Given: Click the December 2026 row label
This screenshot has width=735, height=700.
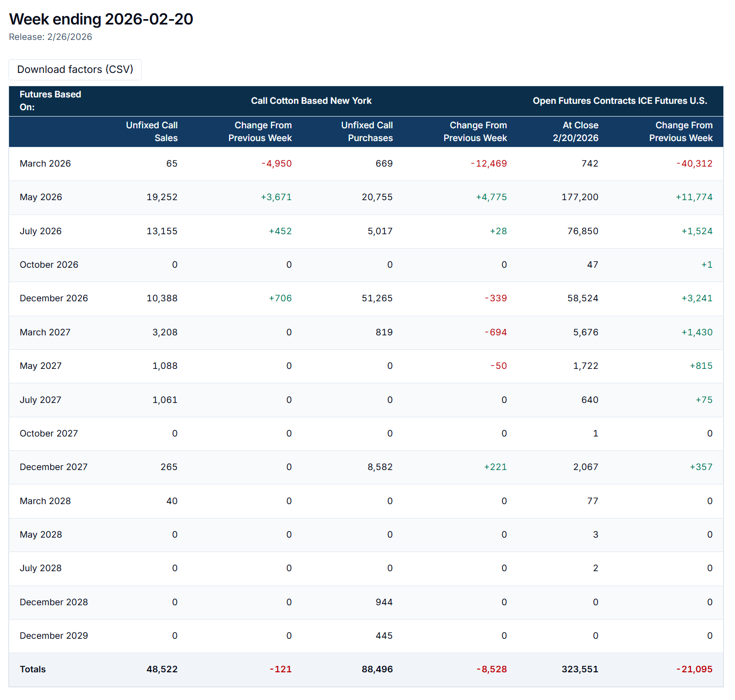Looking at the screenshot, I should [x=54, y=298].
